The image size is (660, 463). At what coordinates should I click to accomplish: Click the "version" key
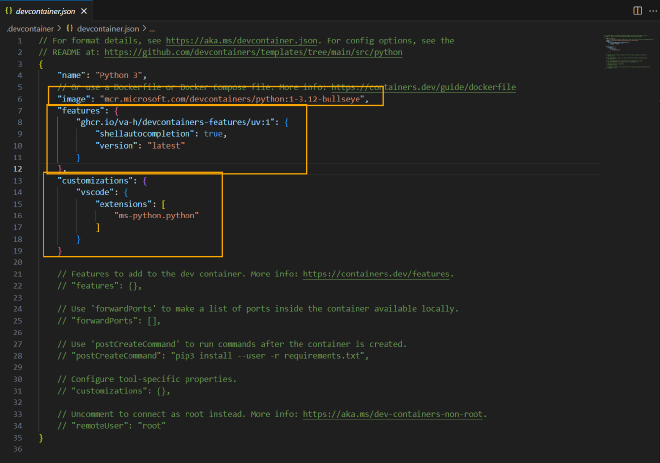[x=116, y=146]
